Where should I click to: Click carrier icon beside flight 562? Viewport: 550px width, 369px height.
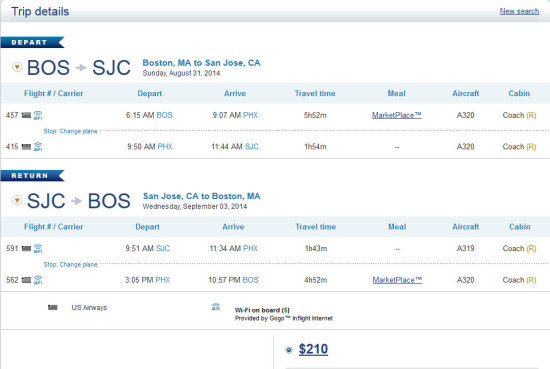pos(26,280)
